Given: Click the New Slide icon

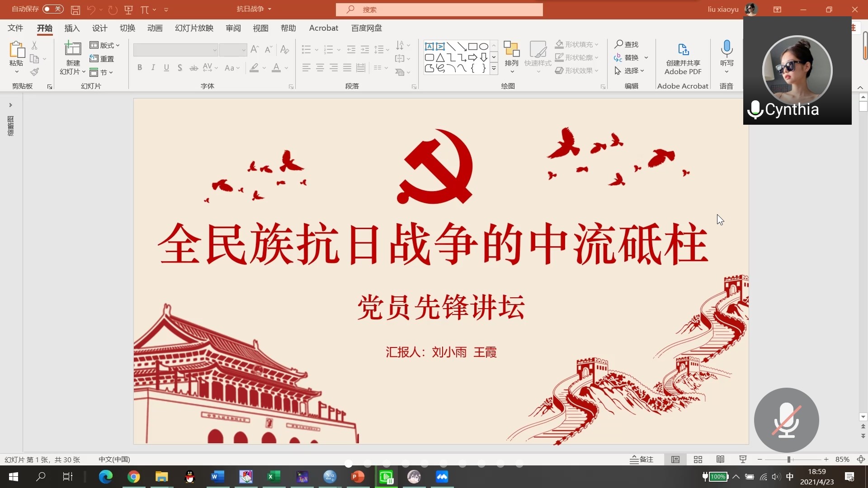Looking at the screenshot, I should click(72, 48).
